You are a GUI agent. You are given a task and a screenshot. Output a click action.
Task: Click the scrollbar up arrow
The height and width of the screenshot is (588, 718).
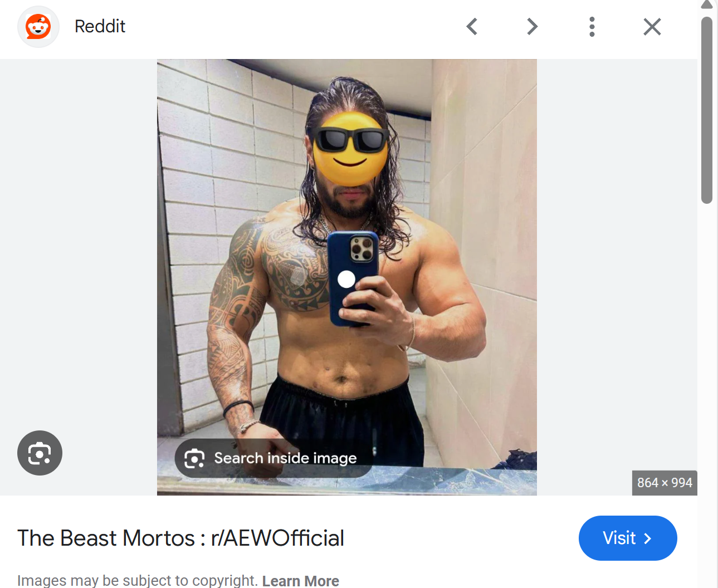(x=707, y=5)
